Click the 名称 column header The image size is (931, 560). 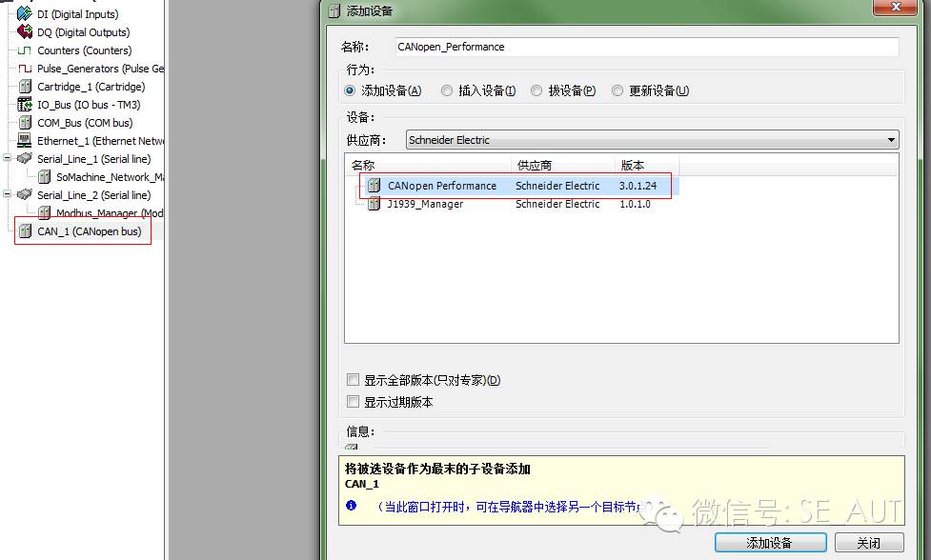click(428, 166)
